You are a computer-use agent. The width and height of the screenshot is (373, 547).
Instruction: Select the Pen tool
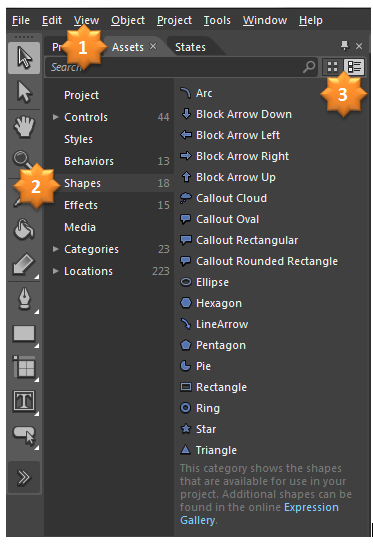coord(24,299)
